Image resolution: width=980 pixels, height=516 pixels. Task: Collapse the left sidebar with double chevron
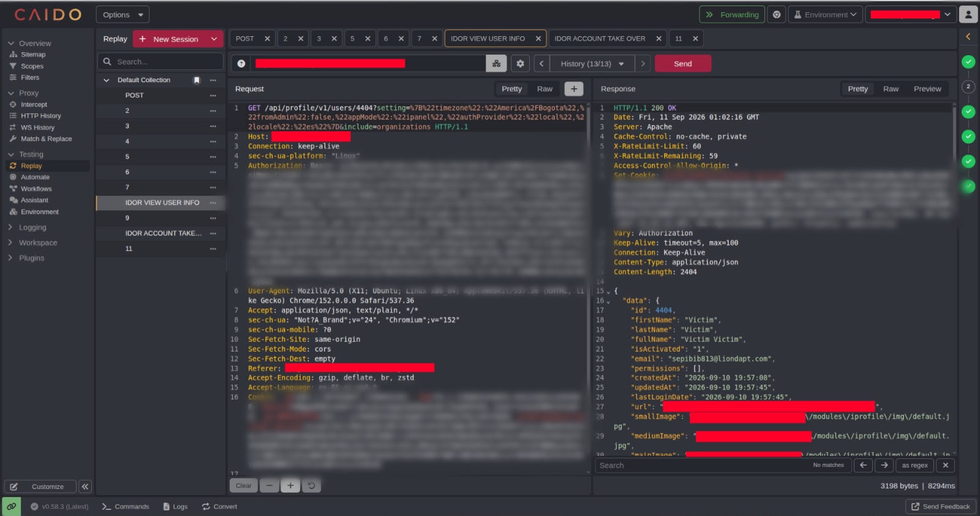[x=85, y=487]
